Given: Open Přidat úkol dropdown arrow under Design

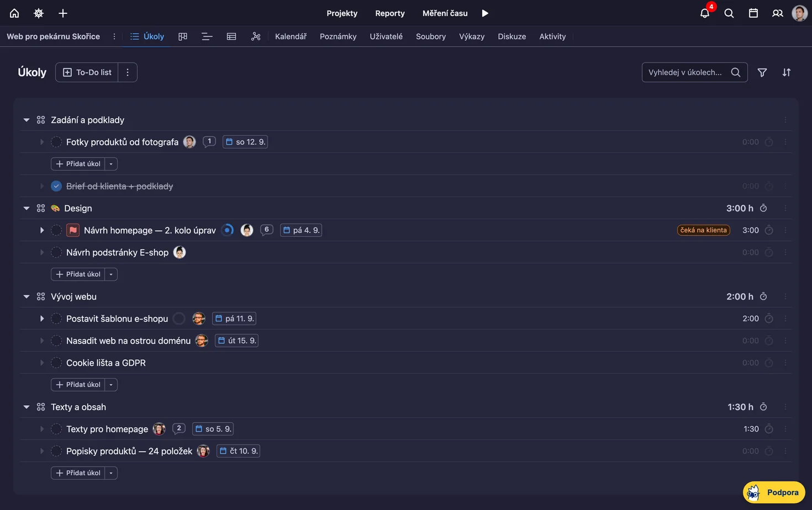Looking at the screenshot, I should point(111,274).
